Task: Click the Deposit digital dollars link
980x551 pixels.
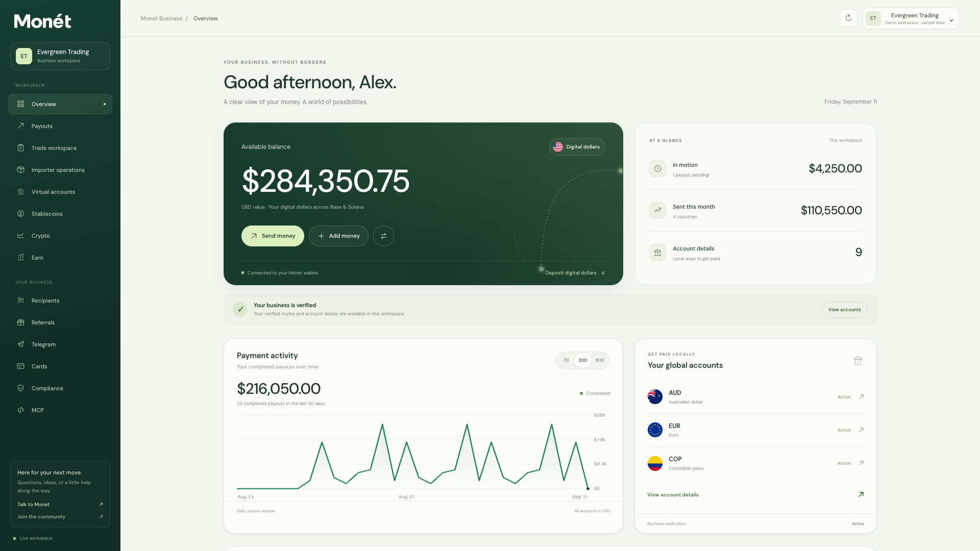Action: (x=575, y=273)
